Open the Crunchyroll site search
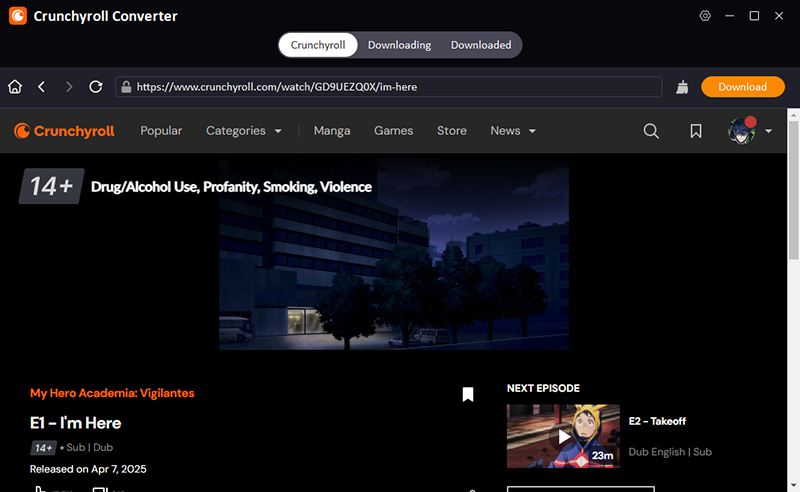 [x=651, y=131]
